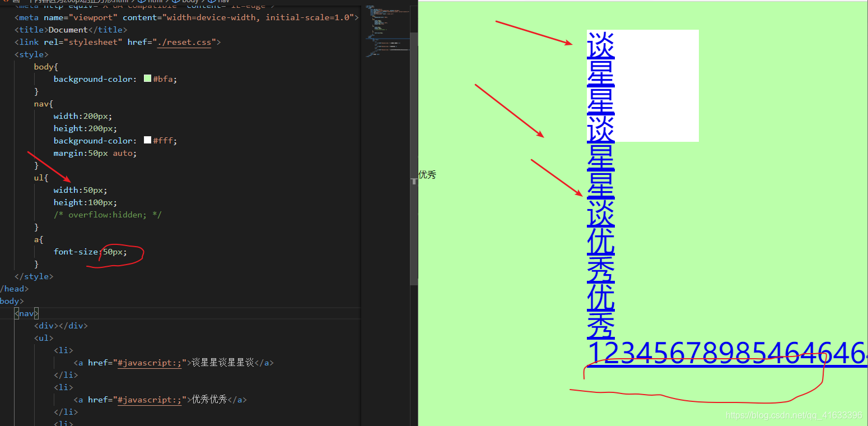Click the body{ selector line
This screenshot has width=868, height=426.
46,67
